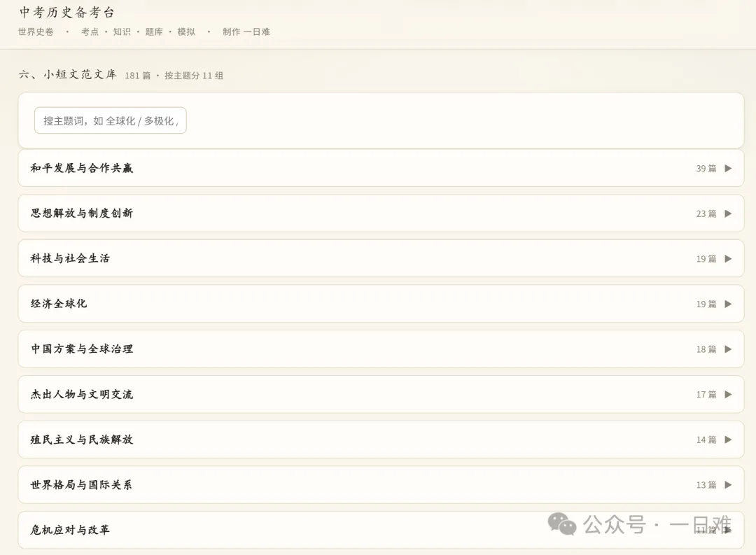Click the triangle arrow in the 杰出人物与文明交流 row
Screen dimensions: 756x555
728,395
